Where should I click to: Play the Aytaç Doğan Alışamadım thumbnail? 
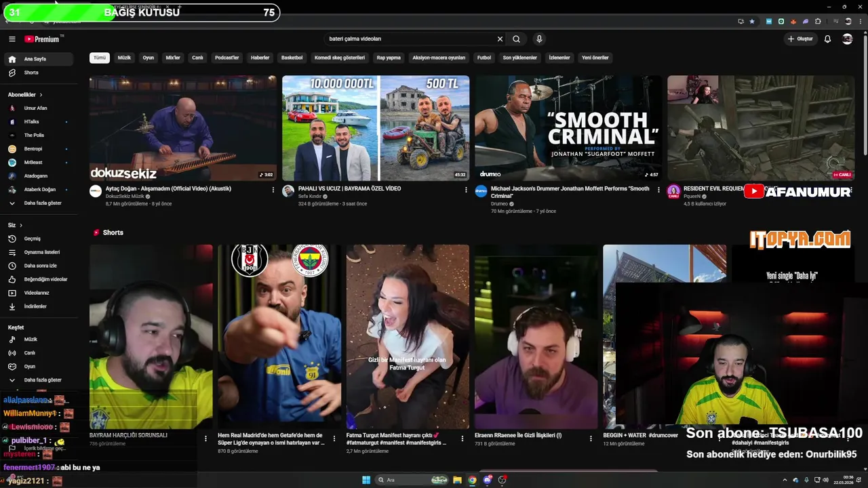[x=183, y=128]
